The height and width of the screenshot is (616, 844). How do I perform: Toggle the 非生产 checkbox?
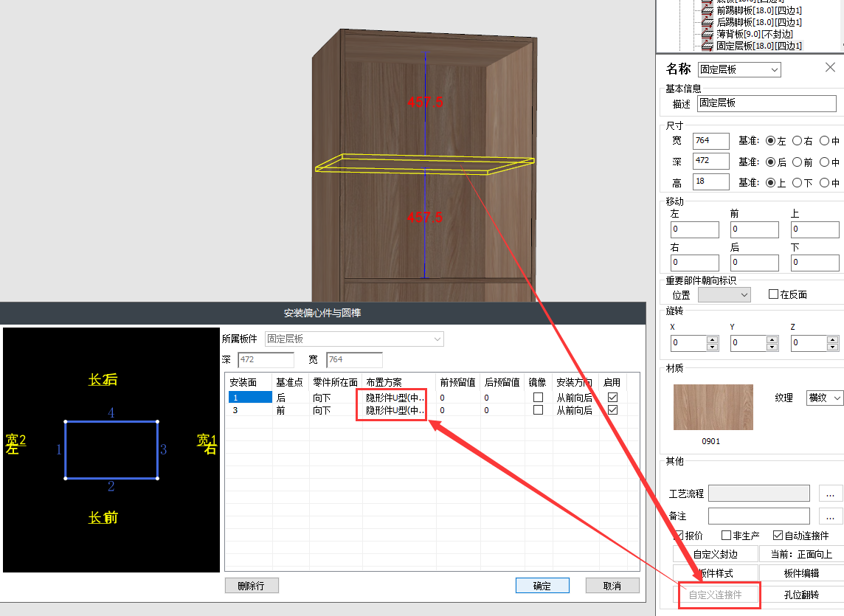pyautogui.click(x=726, y=536)
